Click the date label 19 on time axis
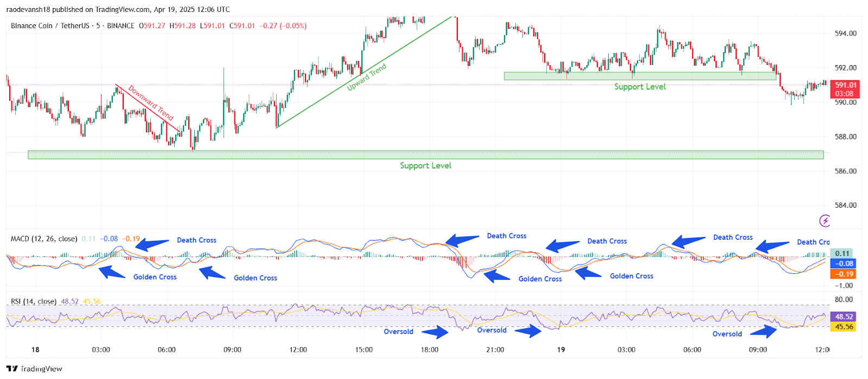The height and width of the screenshot is (379, 868). (x=561, y=350)
